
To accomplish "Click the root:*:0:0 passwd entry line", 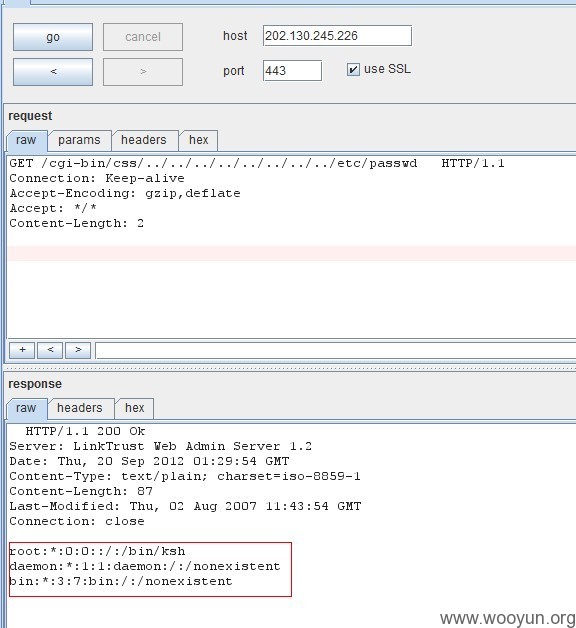I will (97, 552).
